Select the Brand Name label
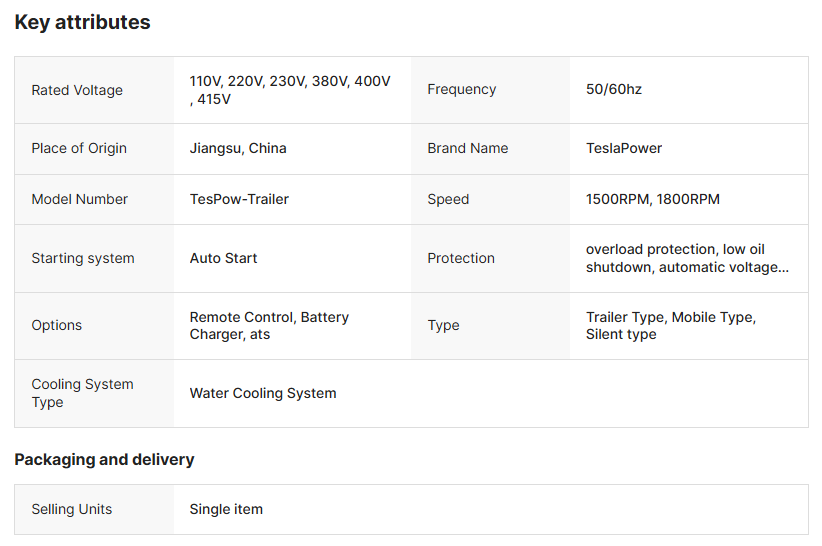Viewport: 822px width, 546px height. click(x=468, y=148)
